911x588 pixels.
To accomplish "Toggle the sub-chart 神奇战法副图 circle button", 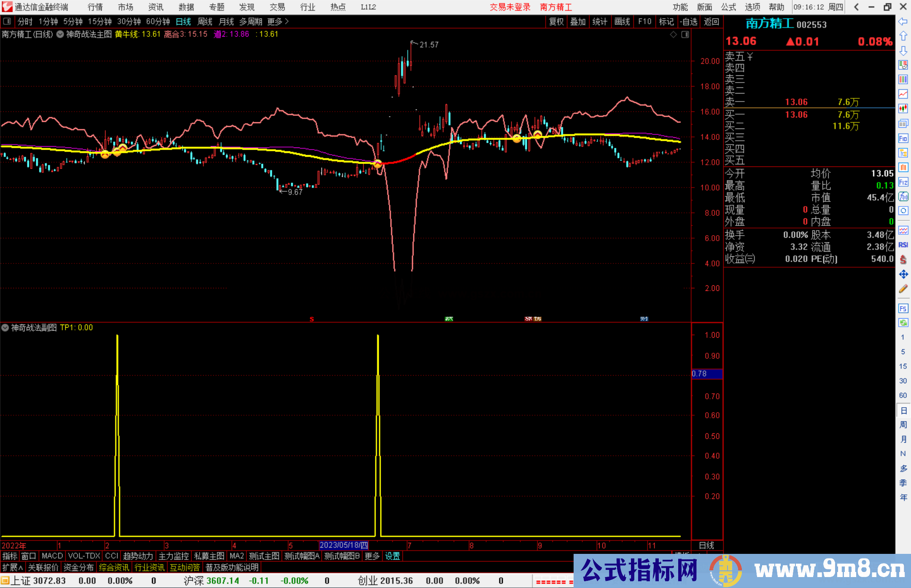I will click(5, 328).
